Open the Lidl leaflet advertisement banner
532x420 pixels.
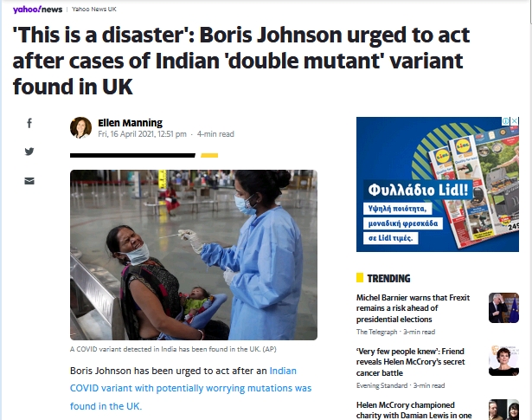tap(438, 184)
